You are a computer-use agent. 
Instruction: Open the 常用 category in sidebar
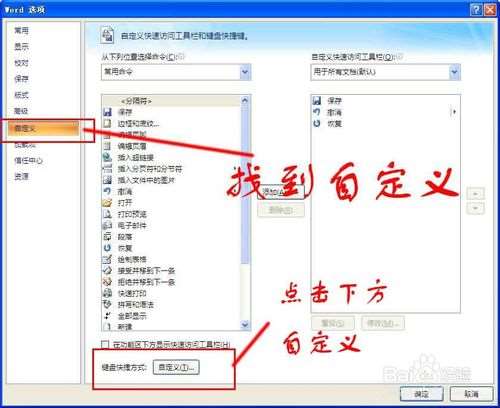click(x=21, y=31)
